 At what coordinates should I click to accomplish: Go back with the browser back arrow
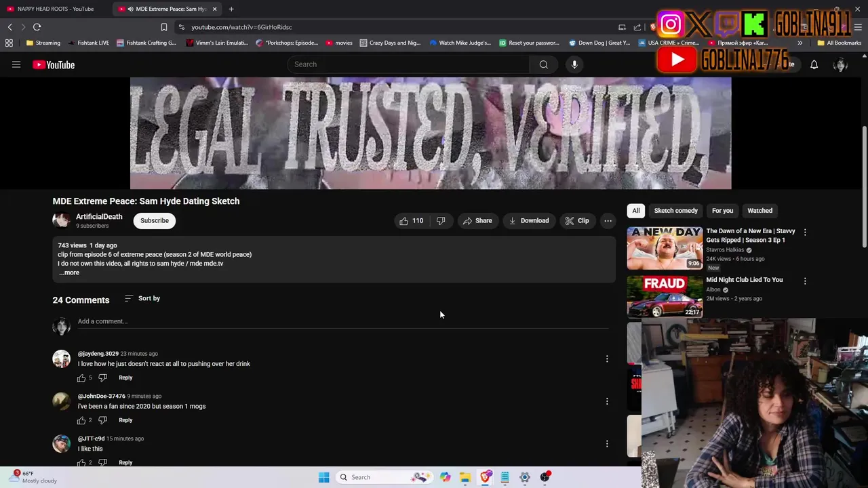pos(9,27)
